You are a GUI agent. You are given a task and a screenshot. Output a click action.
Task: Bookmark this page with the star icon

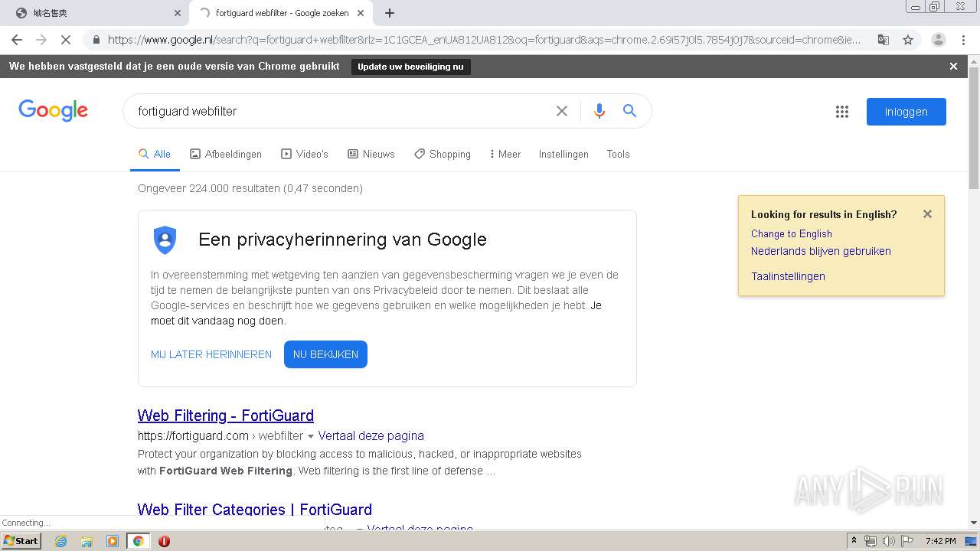pos(908,40)
